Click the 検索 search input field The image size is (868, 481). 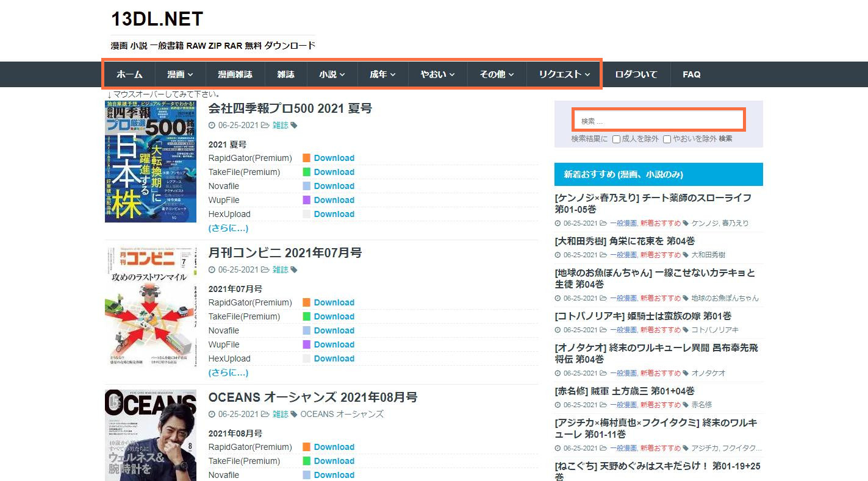(x=658, y=120)
